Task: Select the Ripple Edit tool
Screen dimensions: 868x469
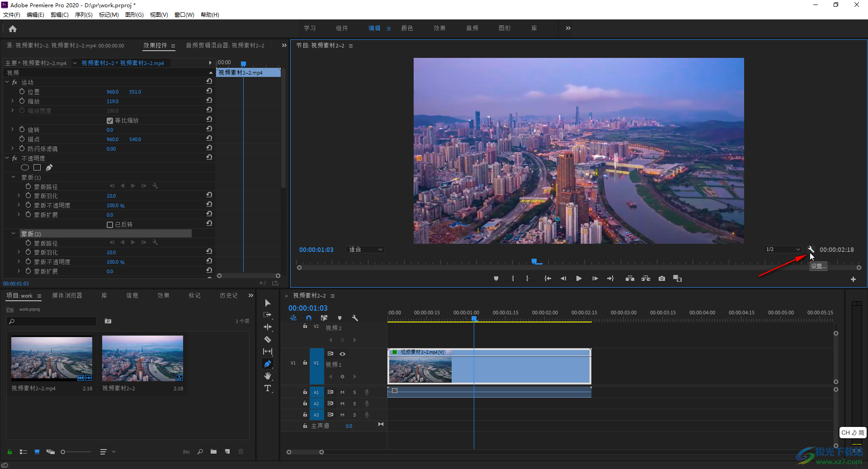Action: pyautogui.click(x=268, y=327)
